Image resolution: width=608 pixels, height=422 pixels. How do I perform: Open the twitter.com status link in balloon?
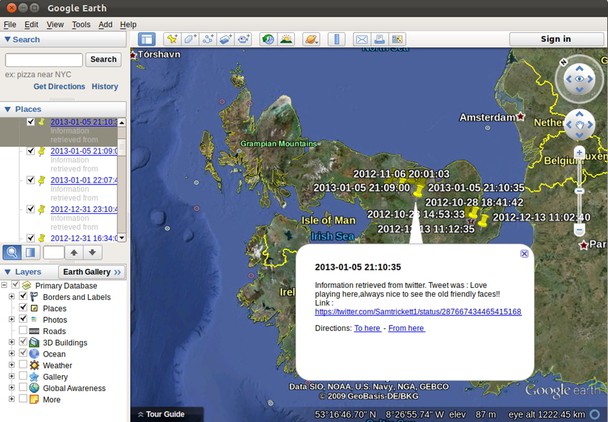(x=418, y=312)
